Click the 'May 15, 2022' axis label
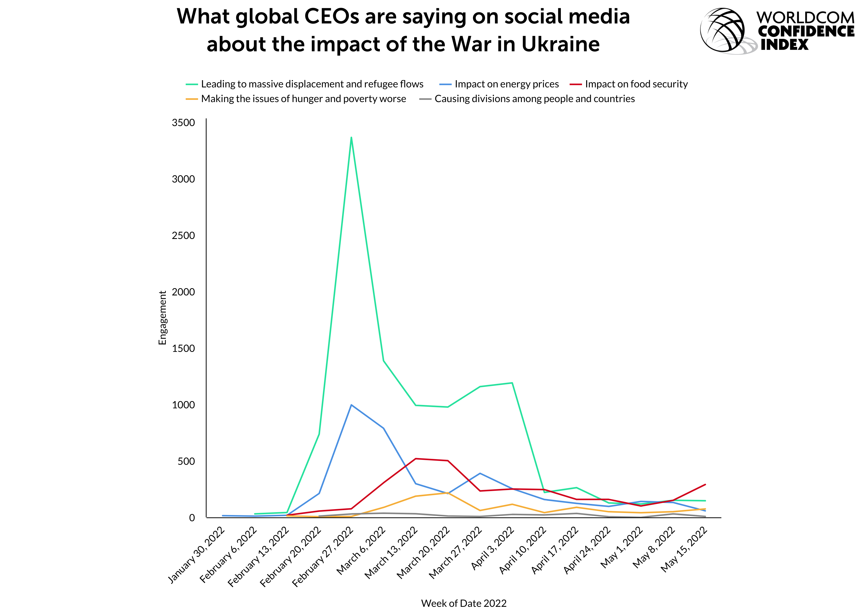The image size is (868, 613). point(684,549)
